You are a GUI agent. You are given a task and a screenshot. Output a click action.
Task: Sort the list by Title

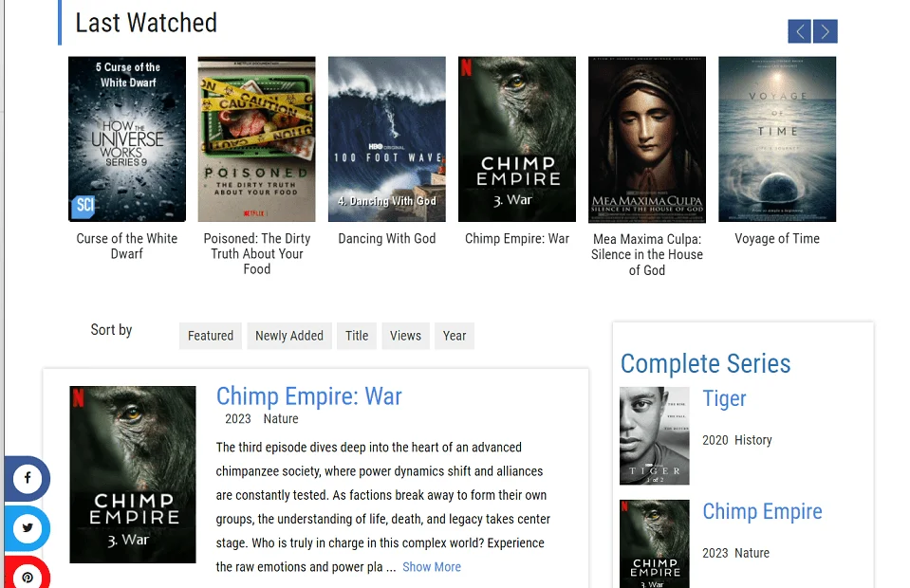357,336
